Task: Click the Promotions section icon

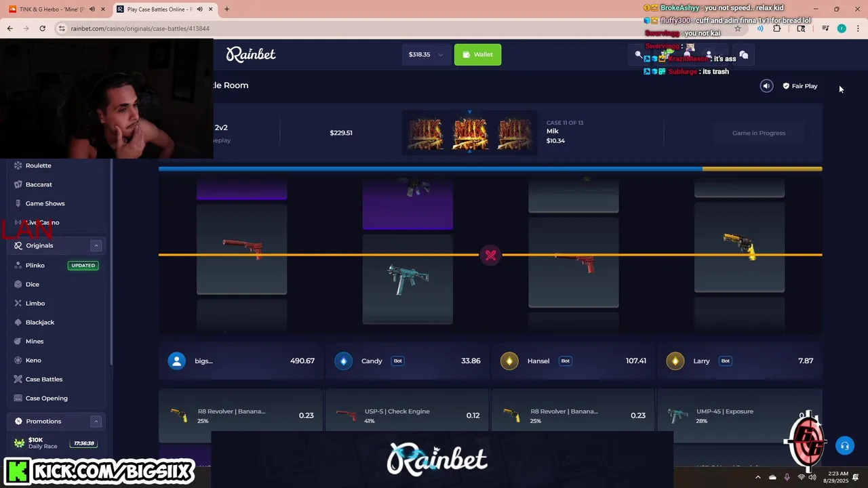Action: point(18,421)
